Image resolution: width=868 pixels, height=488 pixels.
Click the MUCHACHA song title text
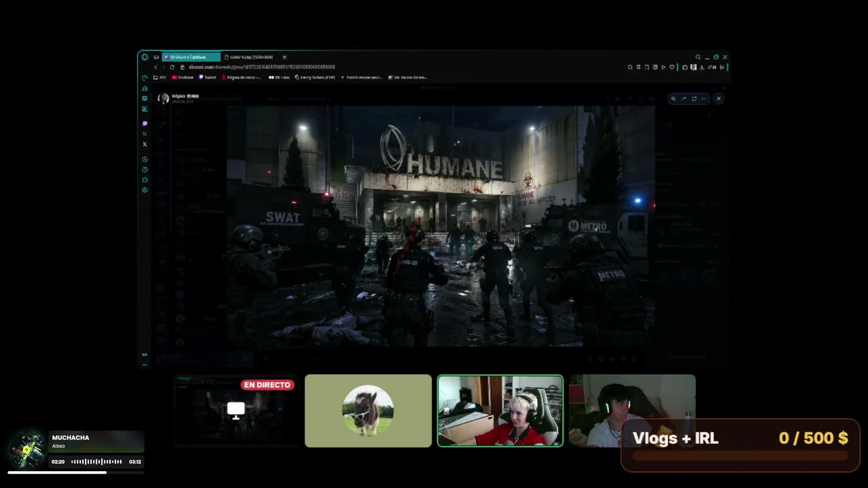point(71,438)
